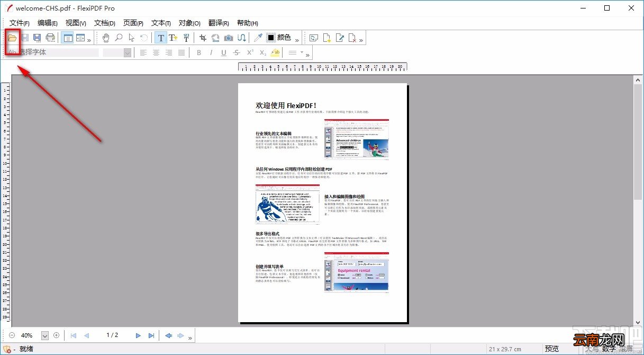Toggle Underline formatting
Screen dimensions: 644x355
point(224,52)
